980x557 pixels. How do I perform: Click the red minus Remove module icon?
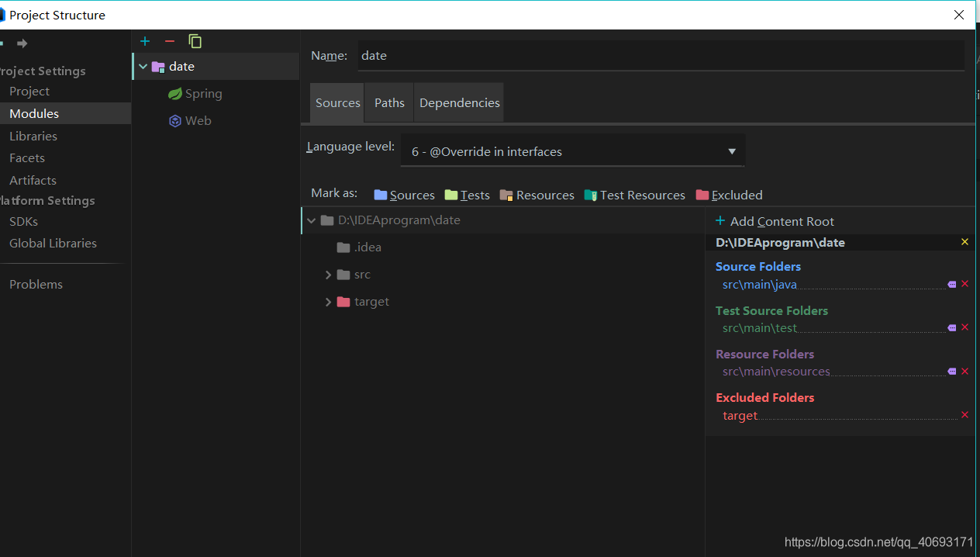(170, 41)
